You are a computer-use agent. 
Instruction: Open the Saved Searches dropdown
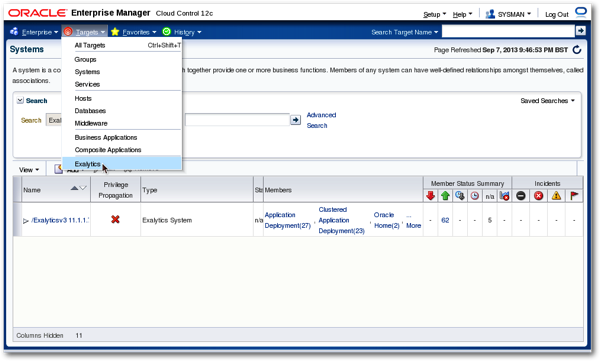[548, 101]
